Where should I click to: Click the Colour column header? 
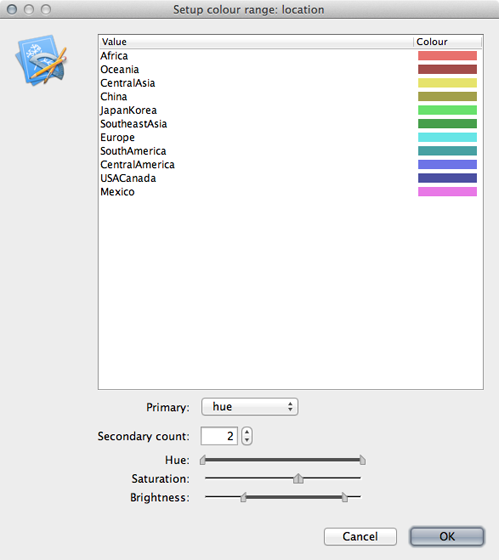click(x=448, y=42)
